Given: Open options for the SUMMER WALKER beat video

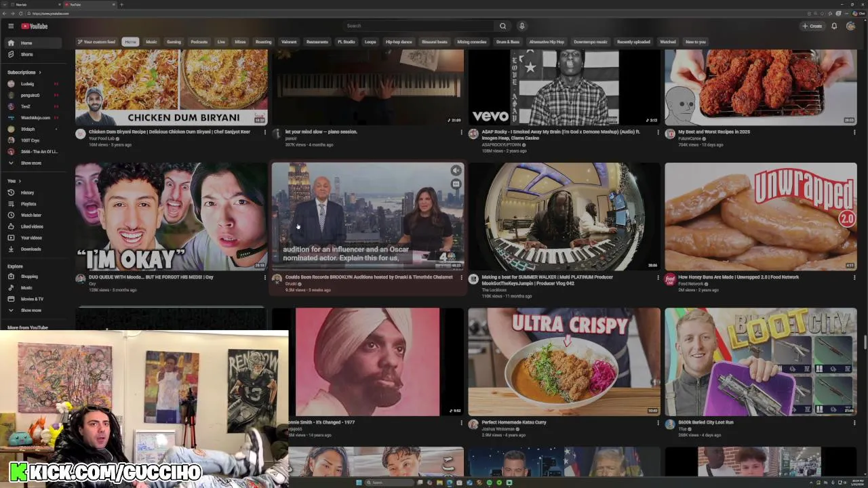Looking at the screenshot, I should [658, 277].
